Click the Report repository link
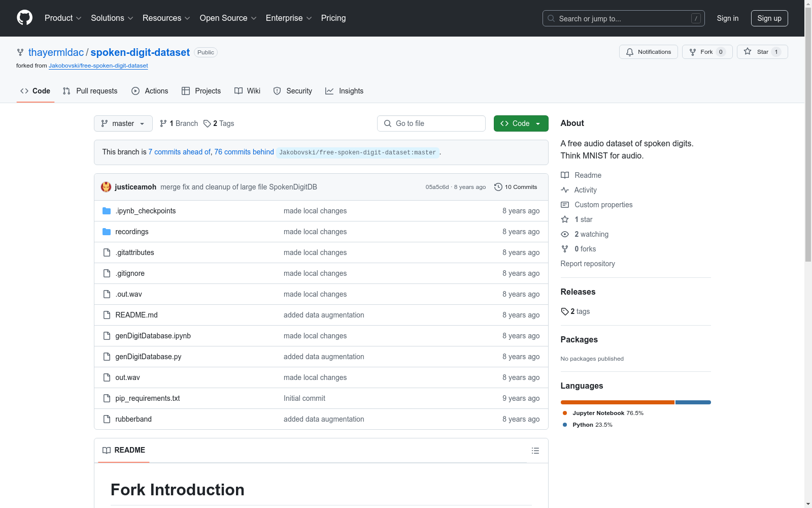The height and width of the screenshot is (508, 812). 588,264
